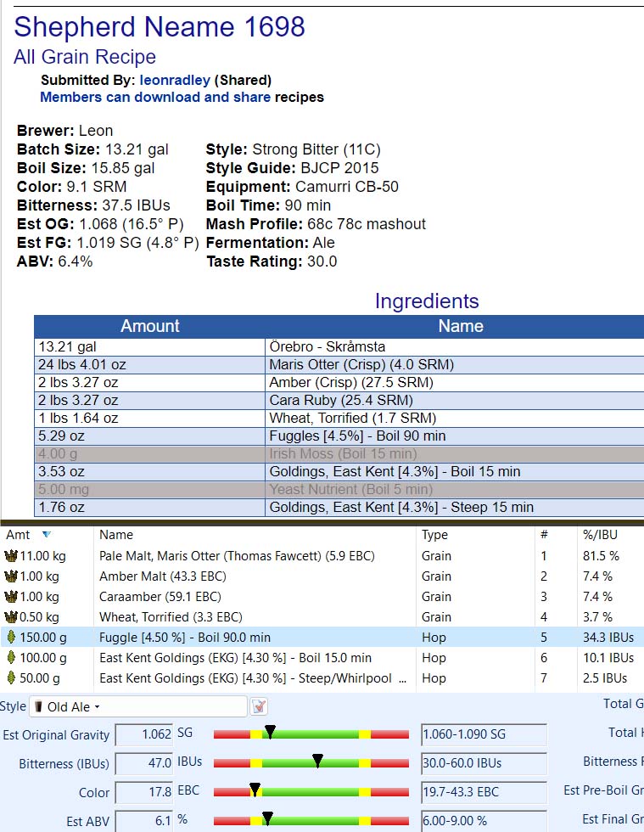Click the 68c 78c mashout profile text
The width and height of the screenshot is (644, 832).
point(367,224)
